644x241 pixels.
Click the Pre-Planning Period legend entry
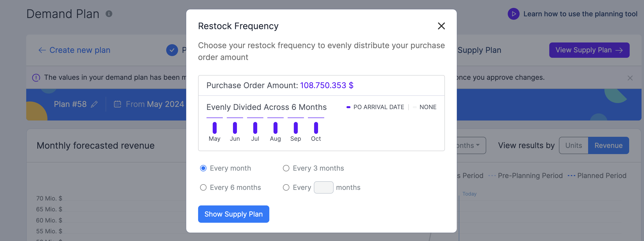(526, 176)
